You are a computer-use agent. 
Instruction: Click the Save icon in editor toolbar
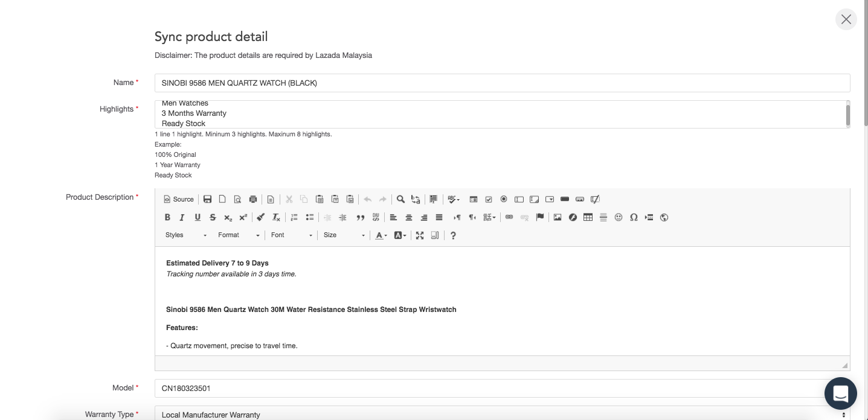207,199
